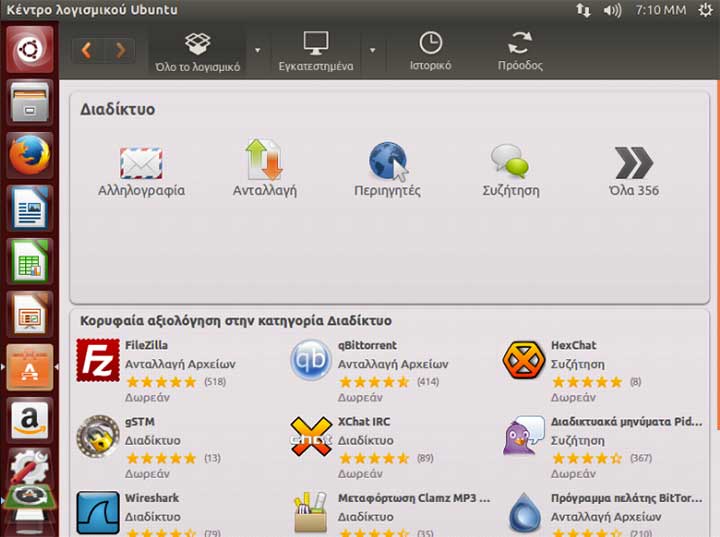This screenshot has height=537, width=720.
Task: Show Όλα 356 internet applications
Action: (x=634, y=171)
